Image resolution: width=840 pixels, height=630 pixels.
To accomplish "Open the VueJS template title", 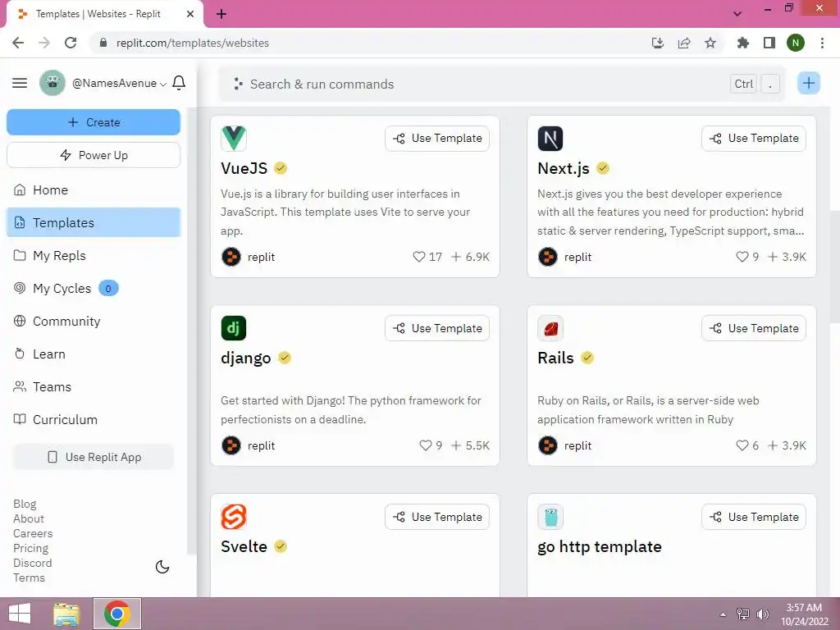I will (x=244, y=168).
